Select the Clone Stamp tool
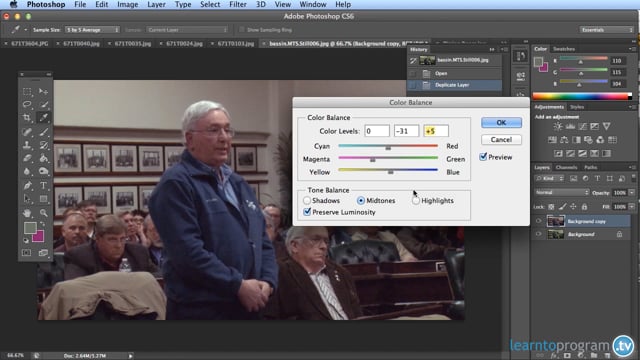Viewport: 640px width, 360px height. pyautogui.click(x=27, y=145)
